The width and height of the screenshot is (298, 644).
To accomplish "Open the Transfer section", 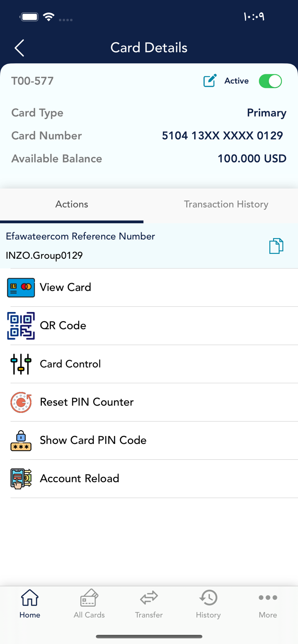I will coord(149,603).
